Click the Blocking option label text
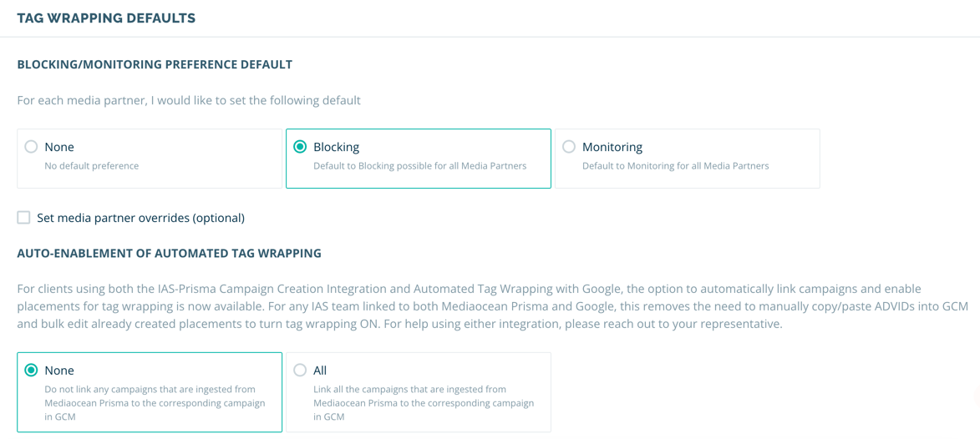The image size is (980, 439). [x=336, y=148]
